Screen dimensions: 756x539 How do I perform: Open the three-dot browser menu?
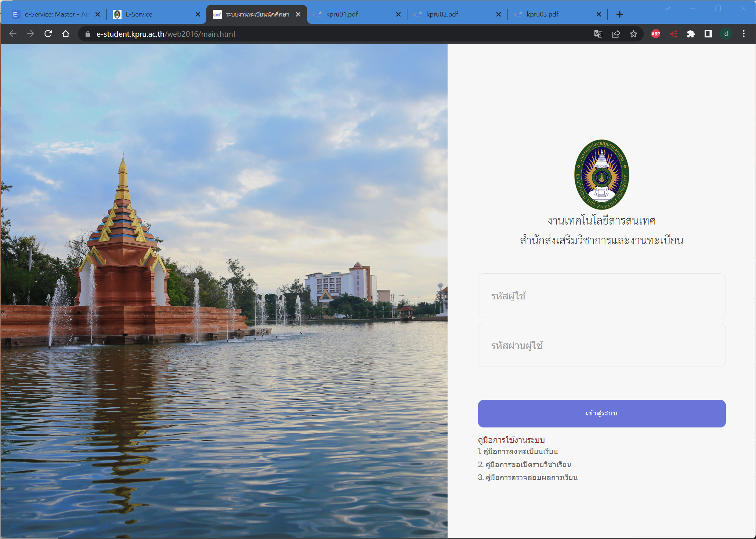point(743,34)
